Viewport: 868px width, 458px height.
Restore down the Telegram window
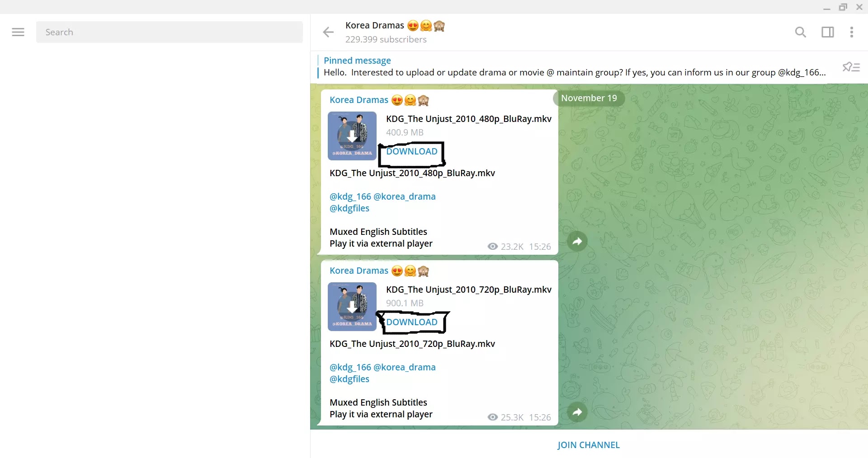(843, 7)
